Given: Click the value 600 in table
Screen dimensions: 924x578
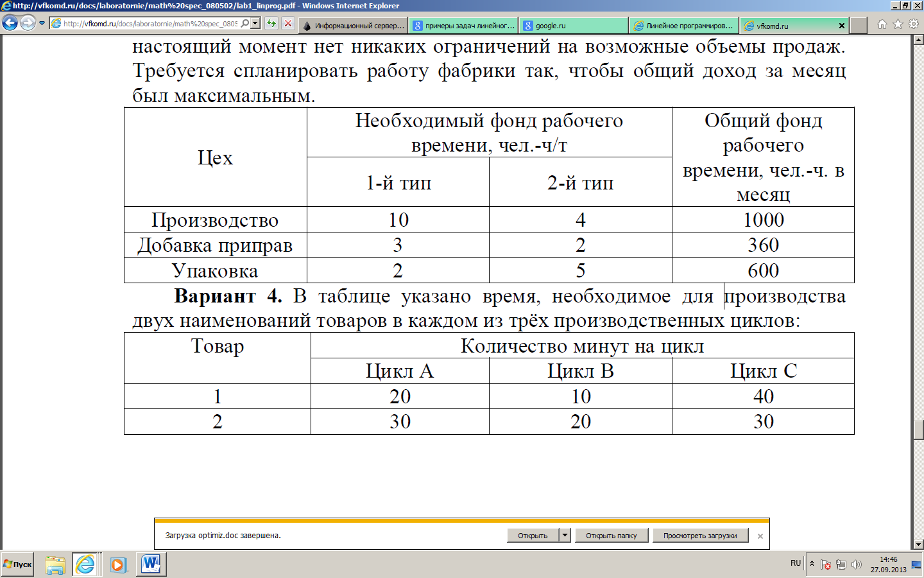Looking at the screenshot, I should point(764,270).
